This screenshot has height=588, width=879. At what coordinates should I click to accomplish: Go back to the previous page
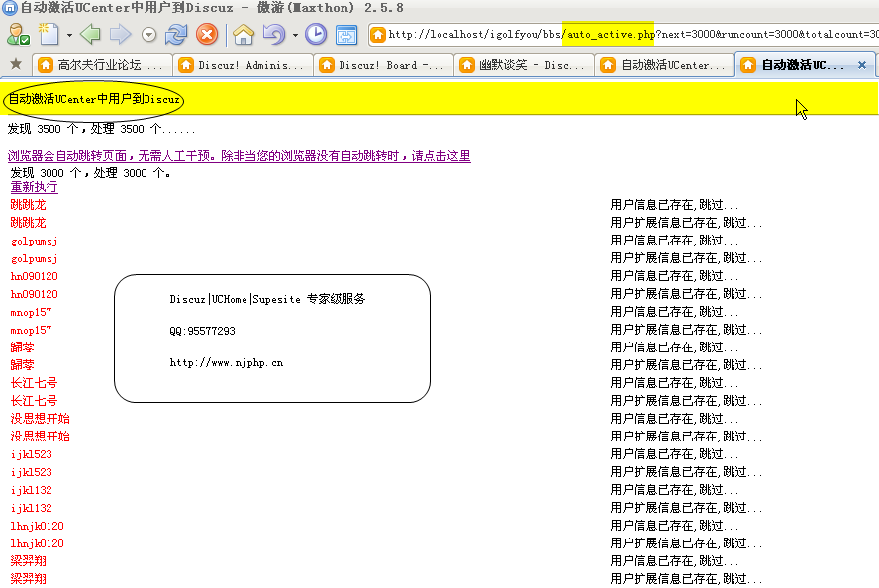pyautogui.click(x=90, y=35)
